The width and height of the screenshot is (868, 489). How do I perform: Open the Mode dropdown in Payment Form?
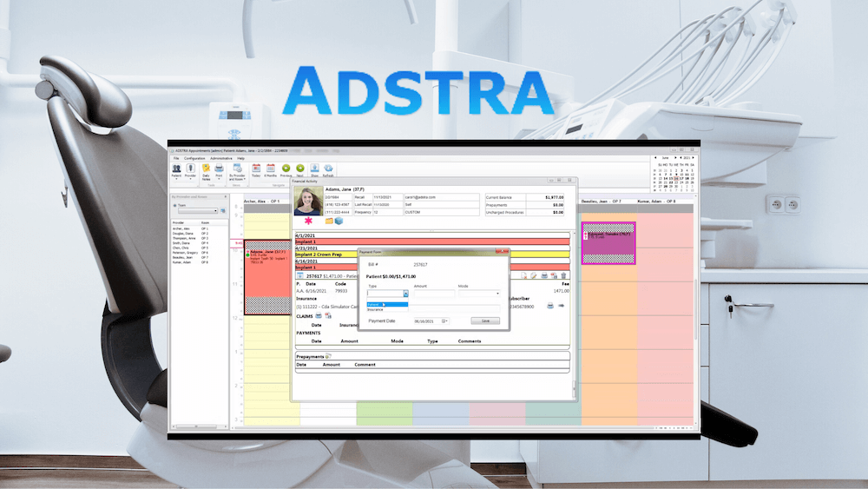pos(497,294)
